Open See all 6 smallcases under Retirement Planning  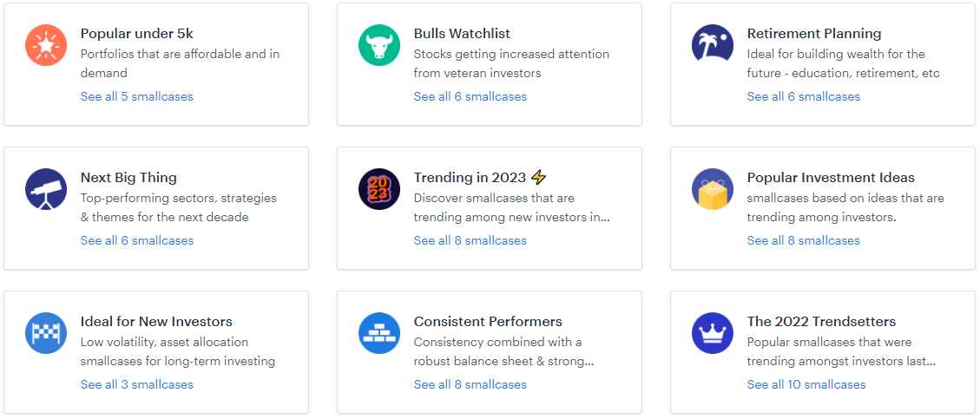tap(803, 96)
